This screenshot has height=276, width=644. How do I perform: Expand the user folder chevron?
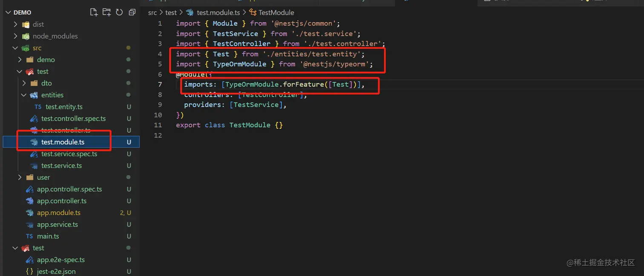(20, 177)
